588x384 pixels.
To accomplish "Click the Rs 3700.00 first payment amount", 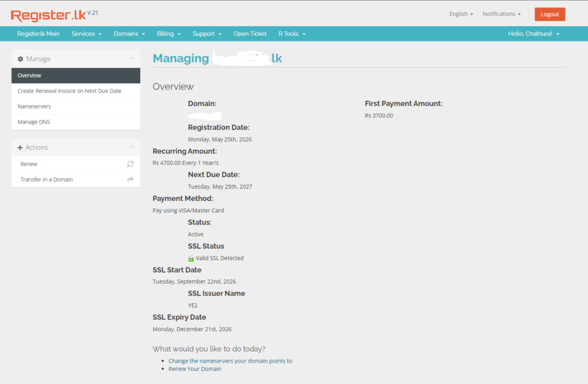I will click(379, 115).
